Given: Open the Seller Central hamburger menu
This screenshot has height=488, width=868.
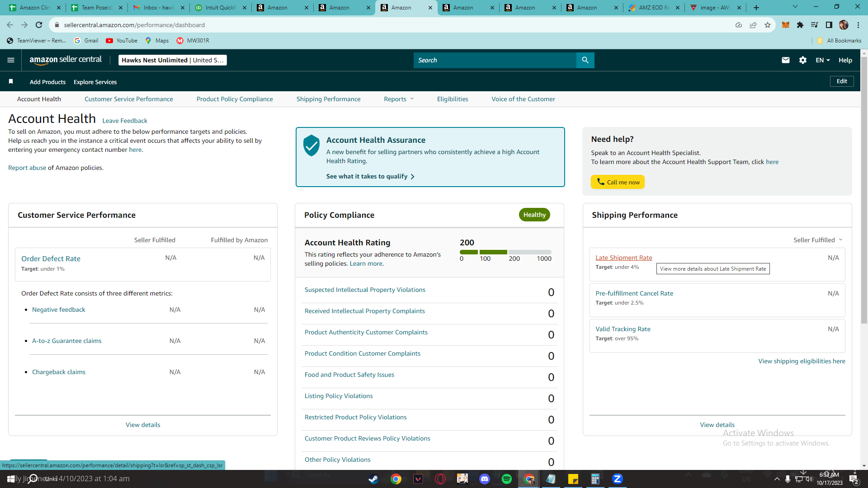Looking at the screenshot, I should [x=11, y=60].
